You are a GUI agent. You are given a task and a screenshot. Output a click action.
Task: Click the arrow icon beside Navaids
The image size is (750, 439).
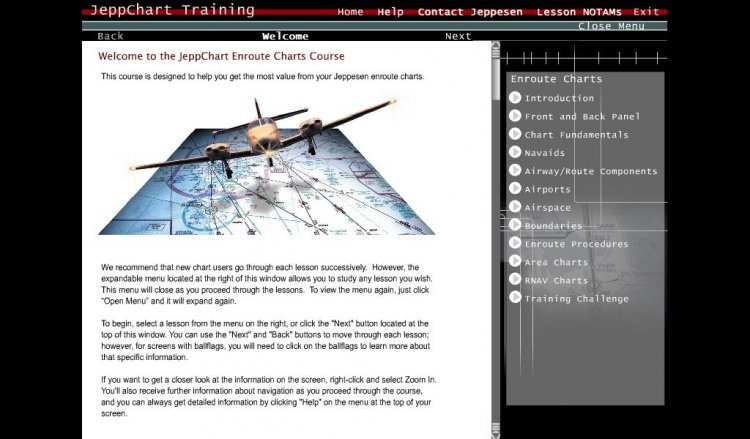(x=515, y=152)
